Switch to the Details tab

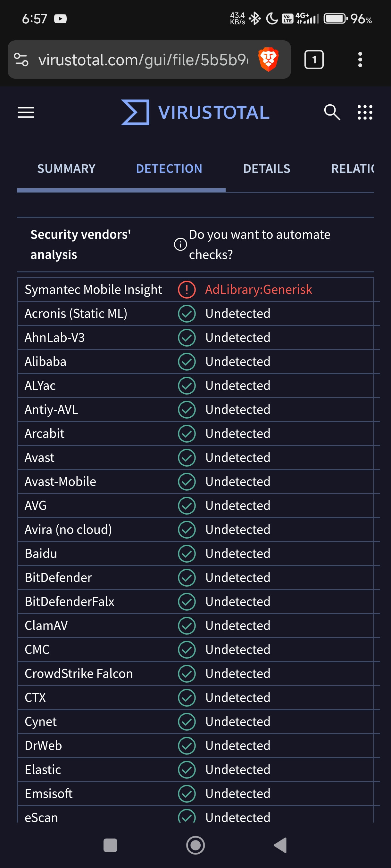pyautogui.click(x=267, y=168)
